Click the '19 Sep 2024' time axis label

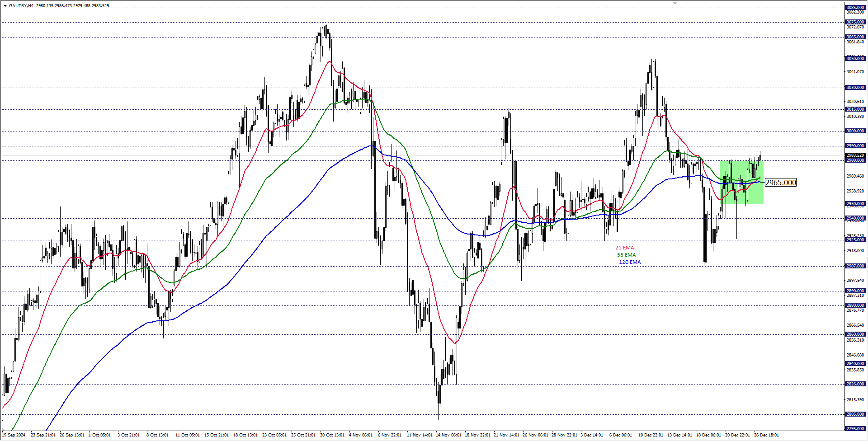click(14, 435)
